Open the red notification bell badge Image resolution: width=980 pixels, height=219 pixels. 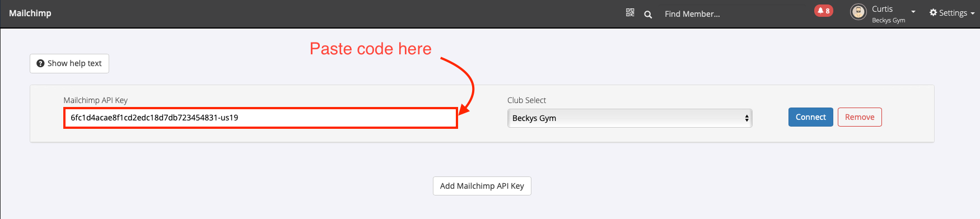pyautogui.click(x=824, y=11)
